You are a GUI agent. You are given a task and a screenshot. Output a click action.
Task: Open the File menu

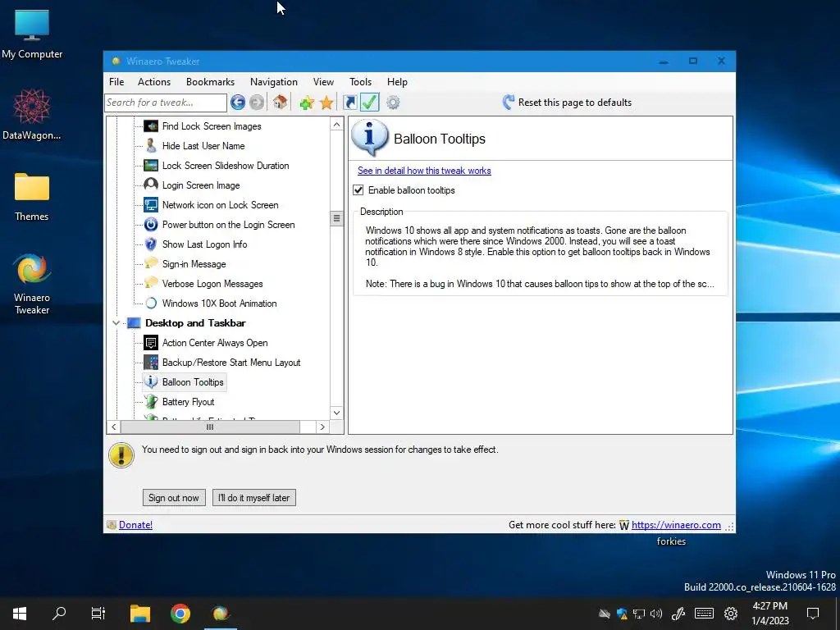tap(116, 82)
